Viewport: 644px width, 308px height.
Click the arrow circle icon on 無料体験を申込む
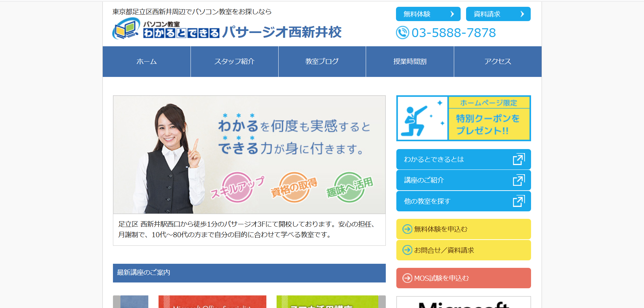(x=407, y=229)
